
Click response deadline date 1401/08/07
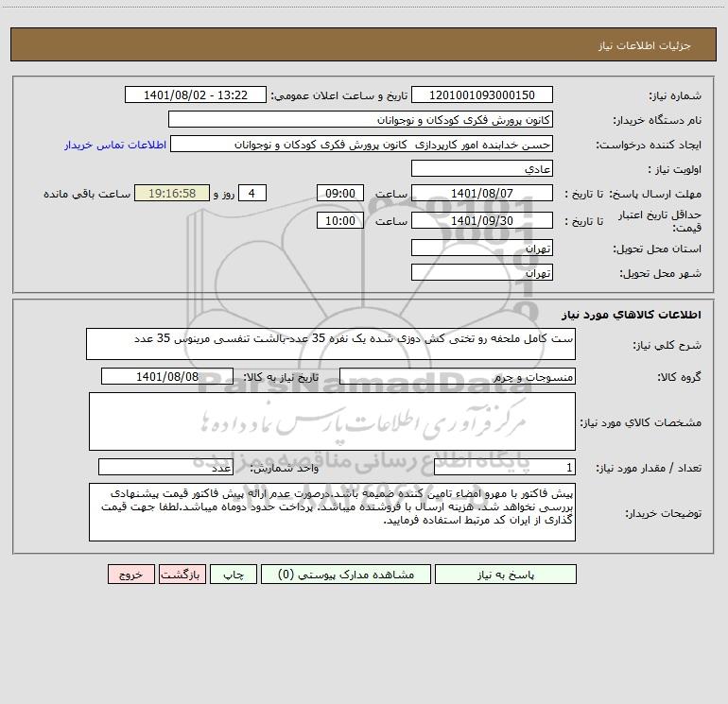click(x=482, y=193)
